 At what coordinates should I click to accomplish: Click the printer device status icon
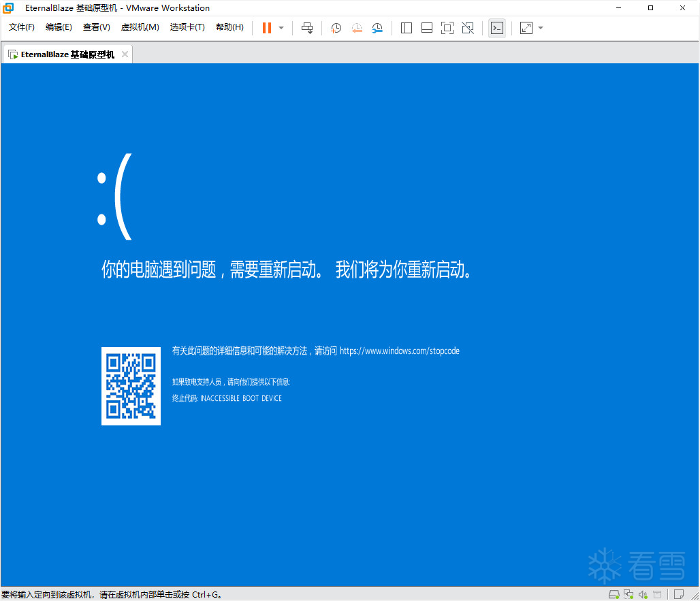657,594
